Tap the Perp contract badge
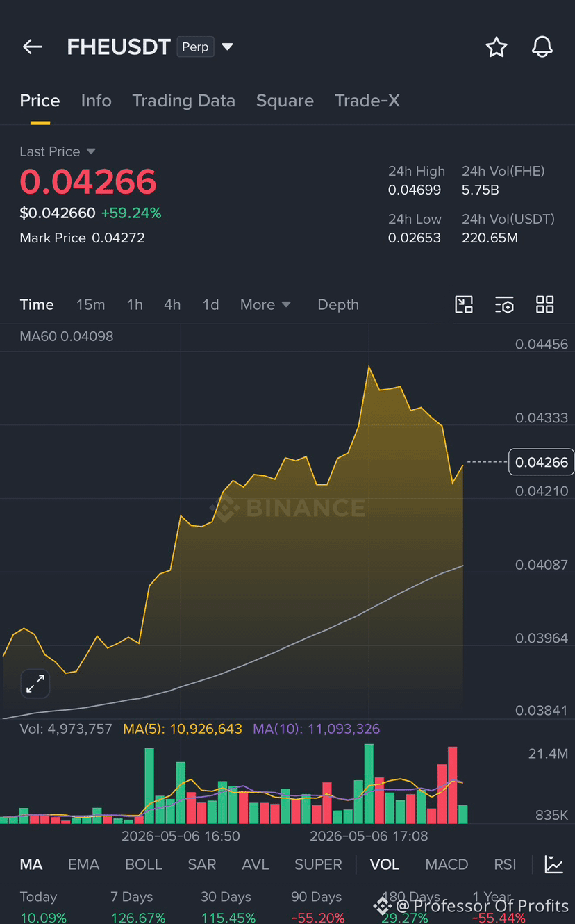The width and height of the screenshot is (575, 924). point(195,47)
